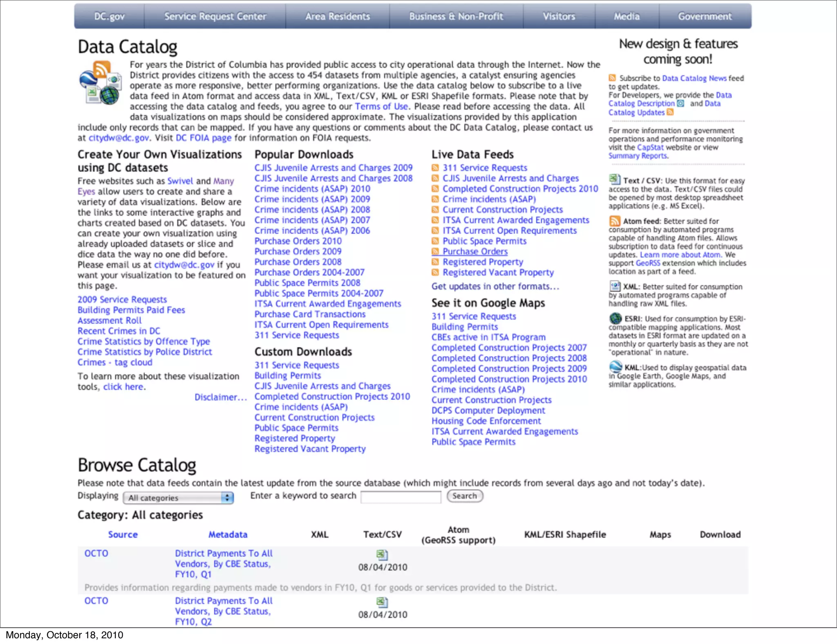Download CSV icon for FY10 Q1 payments

tap(382, 555)
